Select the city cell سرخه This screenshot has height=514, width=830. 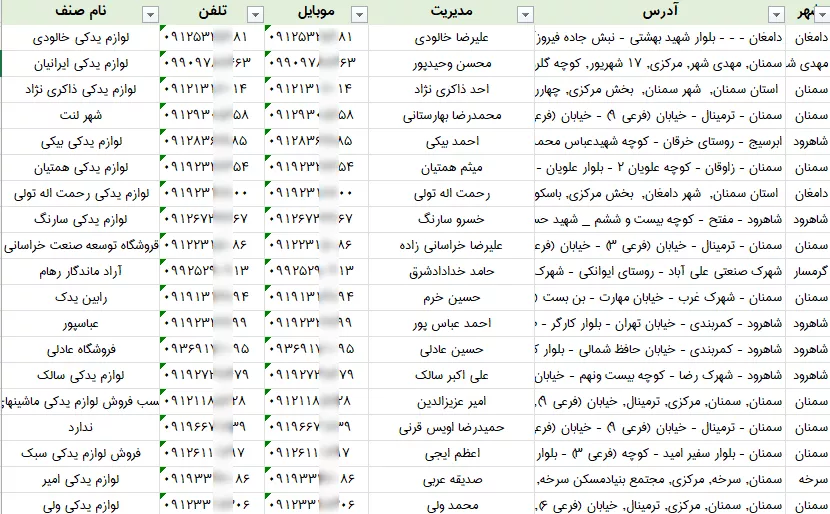(x=808, y=479)
